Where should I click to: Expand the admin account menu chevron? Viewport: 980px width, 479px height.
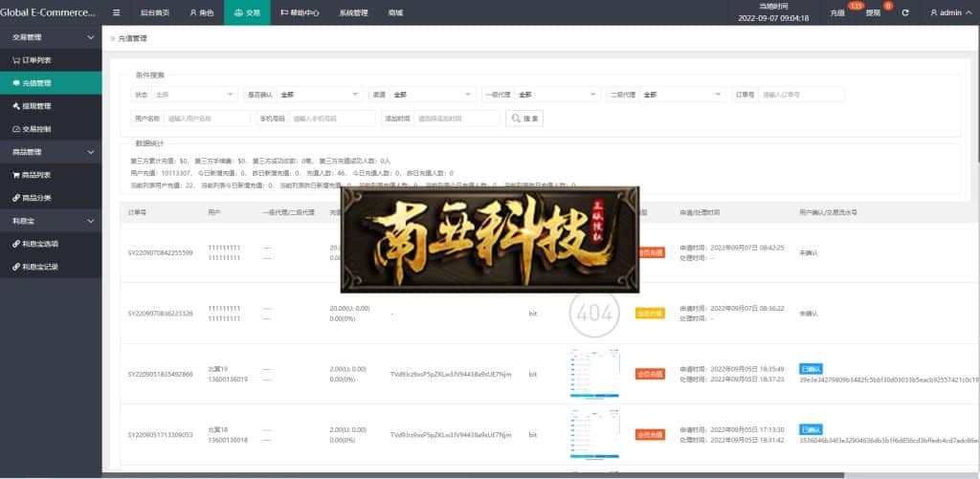click(x=969, y=12)
